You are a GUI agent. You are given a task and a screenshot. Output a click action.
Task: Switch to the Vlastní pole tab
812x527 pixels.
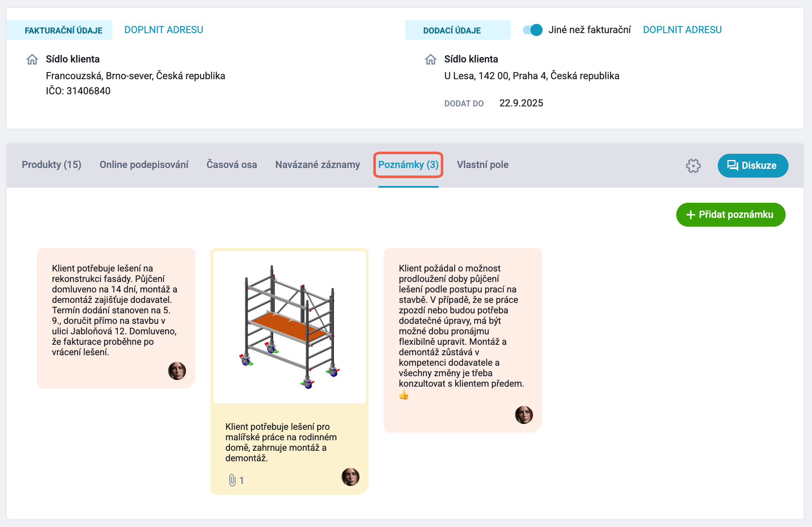[483, 165]
